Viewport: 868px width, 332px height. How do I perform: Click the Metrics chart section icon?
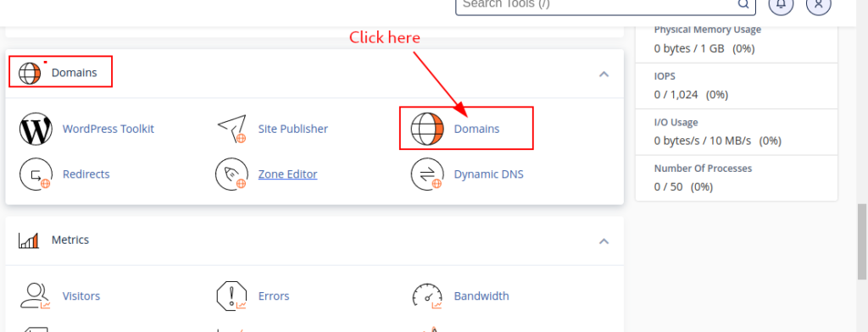click(29, 241)
